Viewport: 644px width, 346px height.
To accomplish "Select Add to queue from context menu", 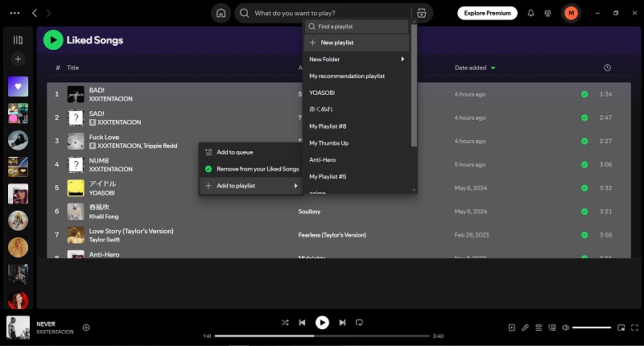I will click(x=234, y=152).
